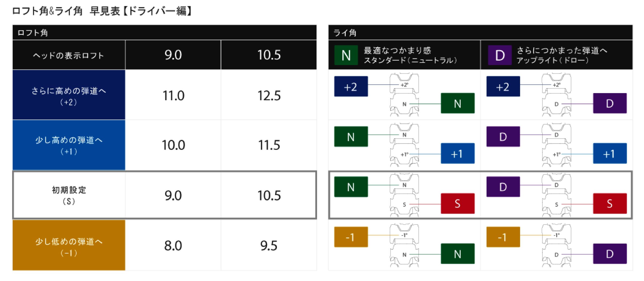The width and height of the screenshot is (644, 281).
Task: Select the red S badge in Upright column
Action: [610, 203]
